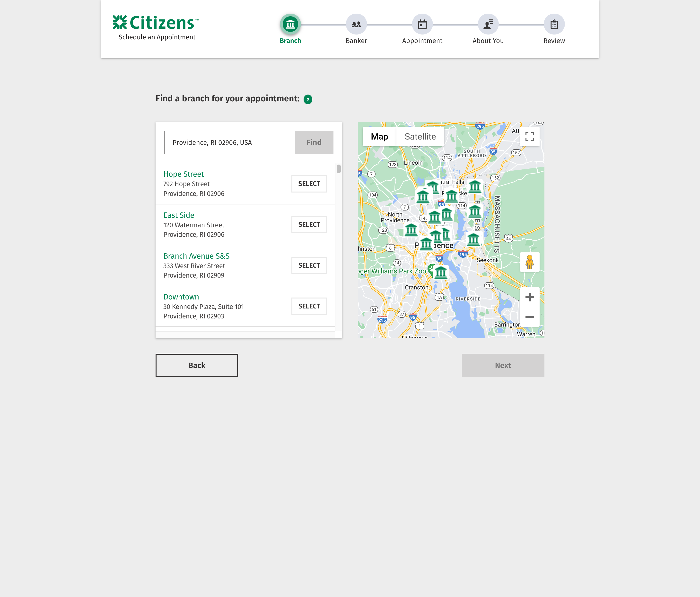
Task: Open the green help question mark icon
Action: tap(308, 99)
